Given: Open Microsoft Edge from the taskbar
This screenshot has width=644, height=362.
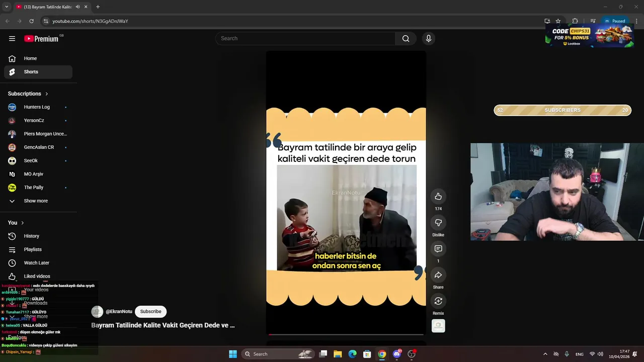Looking at the screenshot, I should pos(352,354).
